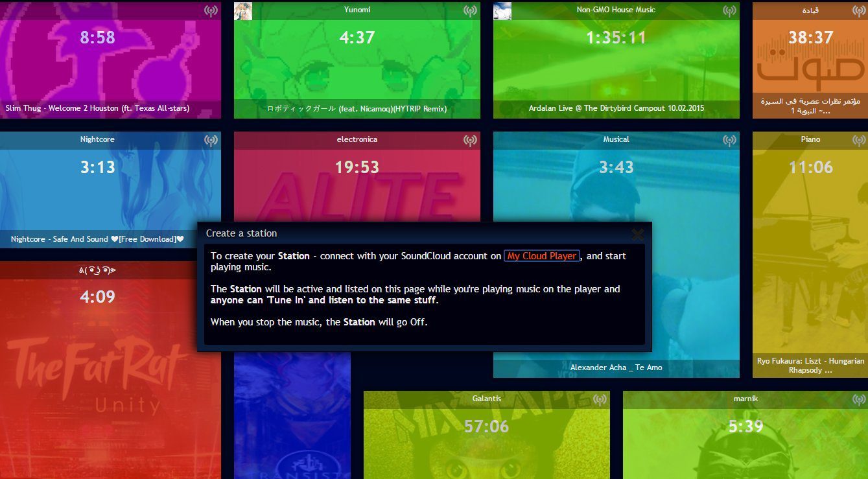The width and height of the screenshot is (868, 479).
Task: Click track 'Slim Thug - Welcome 2 Houston'
Action: click(x=97, y=108)
